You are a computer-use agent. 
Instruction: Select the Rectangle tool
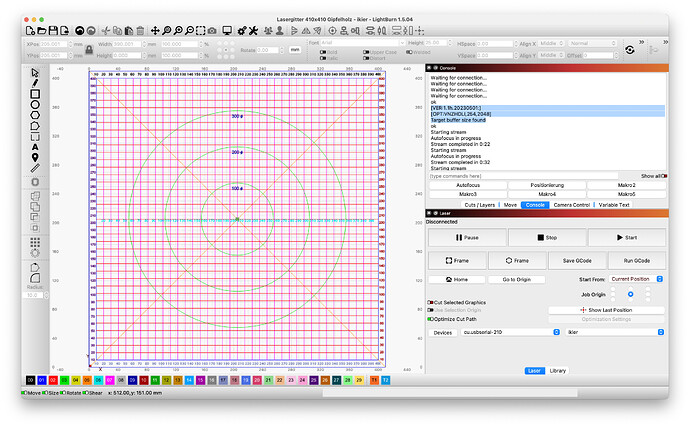(35, 94)
